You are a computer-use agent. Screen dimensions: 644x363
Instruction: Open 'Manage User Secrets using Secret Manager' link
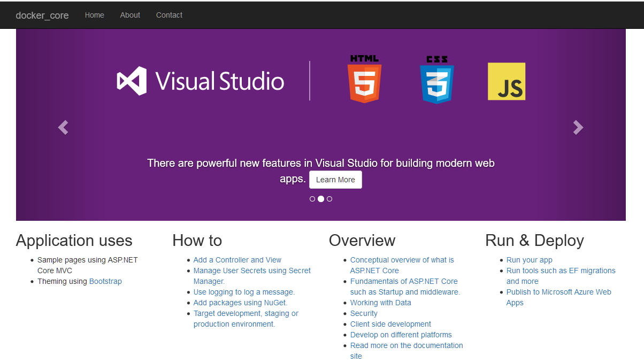[x=252, y=276]
